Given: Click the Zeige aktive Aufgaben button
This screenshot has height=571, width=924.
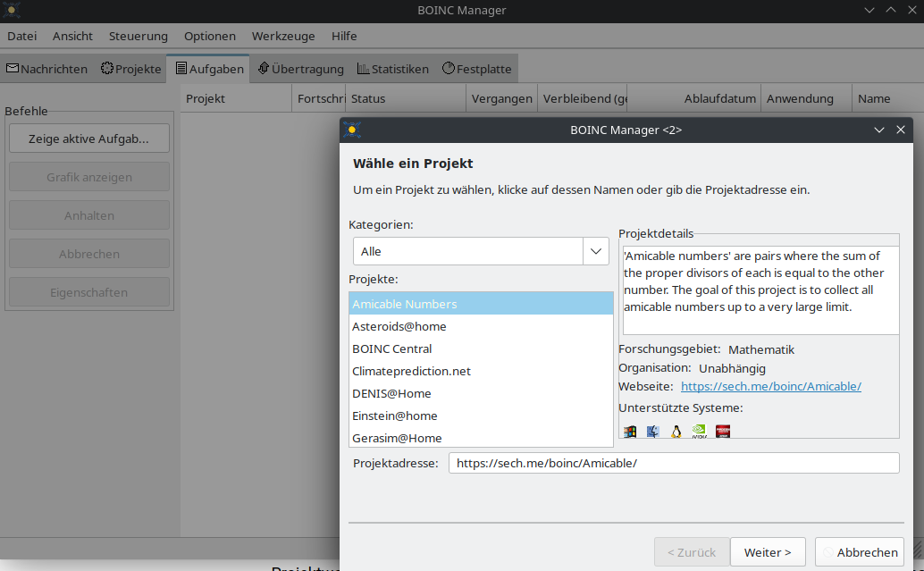Looking at the screenshot, I should pyautogui.click(x=88, y=139).
